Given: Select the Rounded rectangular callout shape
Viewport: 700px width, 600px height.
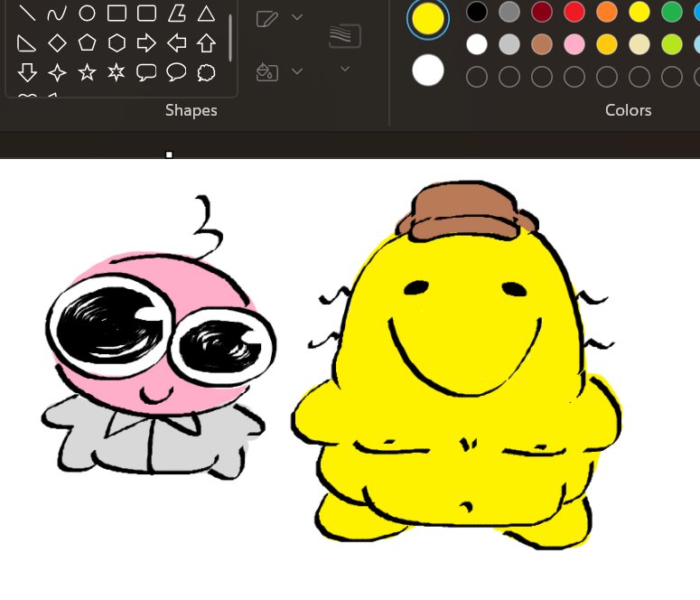Looking at the screenshot, I should tap(146, 72).
